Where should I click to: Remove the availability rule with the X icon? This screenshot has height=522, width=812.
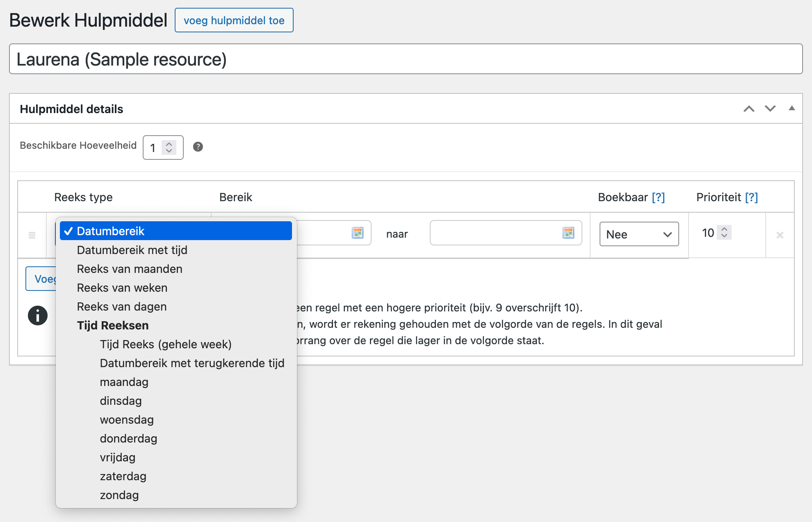pyautogui.click(x=780, y=235)
